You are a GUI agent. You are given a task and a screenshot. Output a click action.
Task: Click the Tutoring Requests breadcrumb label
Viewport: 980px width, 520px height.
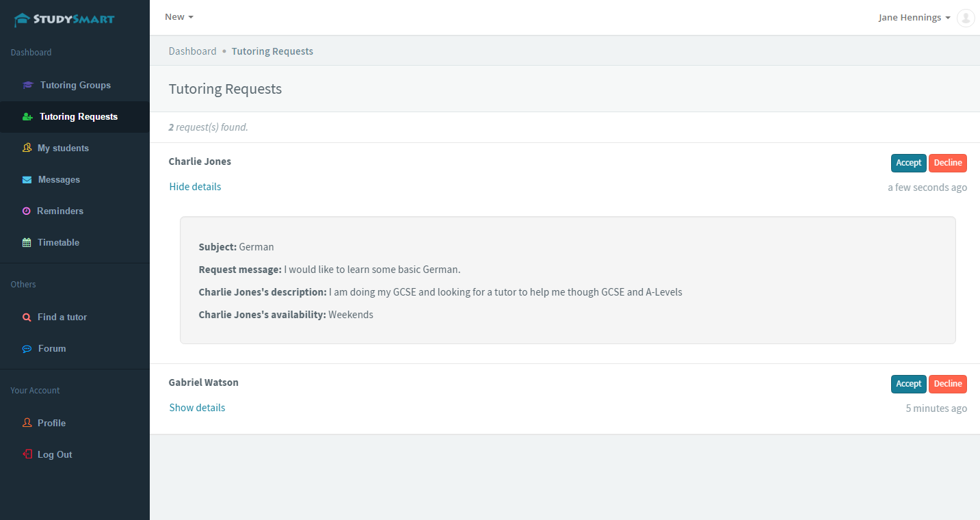click(272, 51)
